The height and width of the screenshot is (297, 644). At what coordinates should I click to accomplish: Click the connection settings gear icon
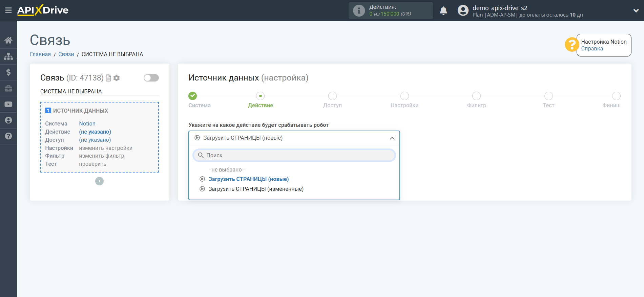117,78
